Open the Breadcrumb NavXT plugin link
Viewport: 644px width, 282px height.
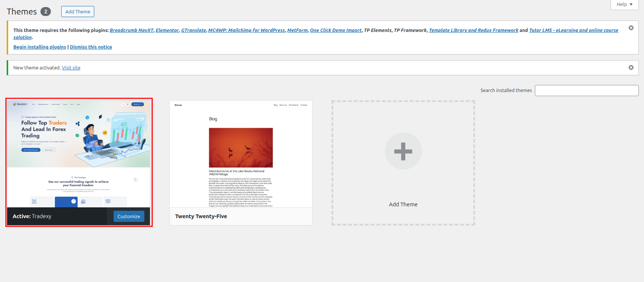[131, 30]
